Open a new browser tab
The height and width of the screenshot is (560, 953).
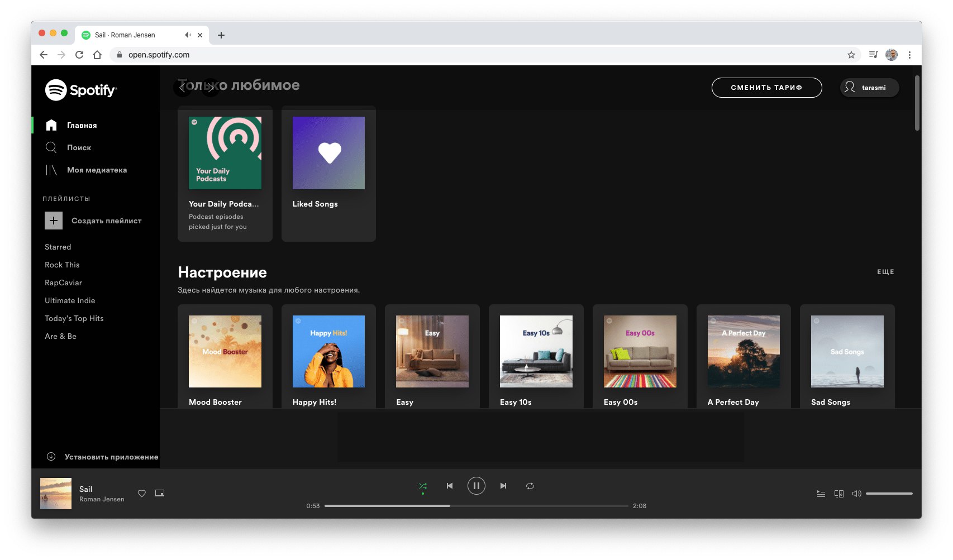(x=221, y=35)
